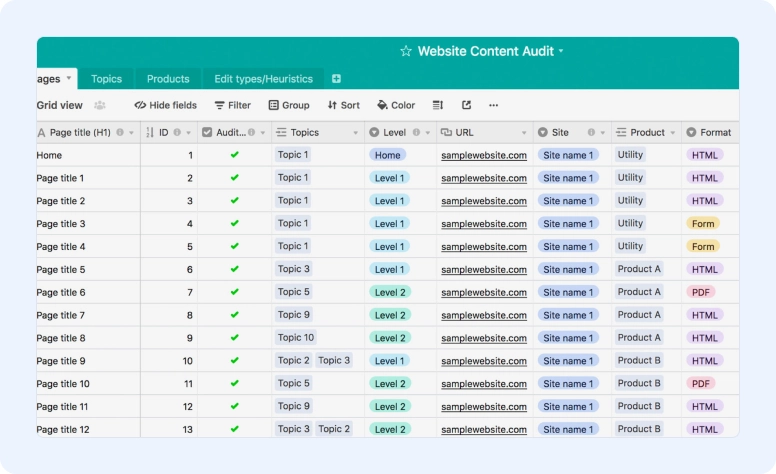This screenshot has width=776, height=474.
Task: Click the add table plus icon
Action: click(336, 79)
